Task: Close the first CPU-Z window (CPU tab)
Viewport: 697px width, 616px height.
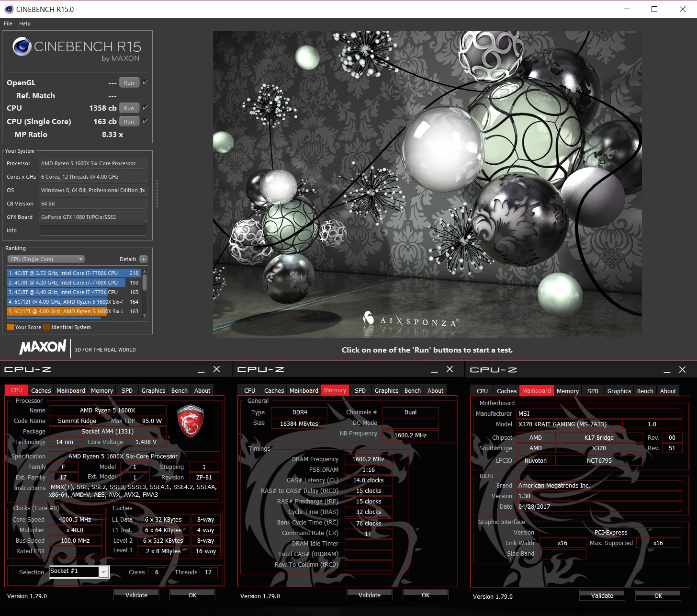Action: click(x=217, y=369)
